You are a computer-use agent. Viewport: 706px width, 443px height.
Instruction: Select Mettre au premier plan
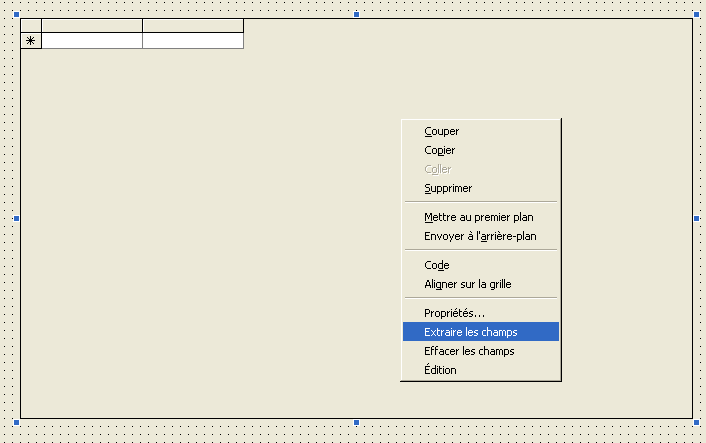point(478,217)
